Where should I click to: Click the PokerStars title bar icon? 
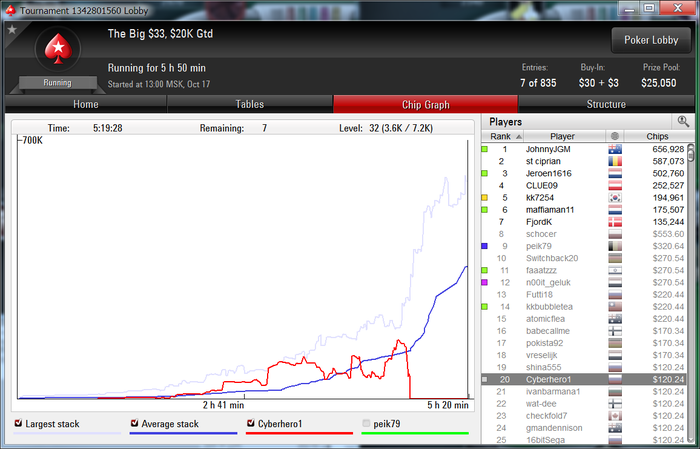coord(10,10)
